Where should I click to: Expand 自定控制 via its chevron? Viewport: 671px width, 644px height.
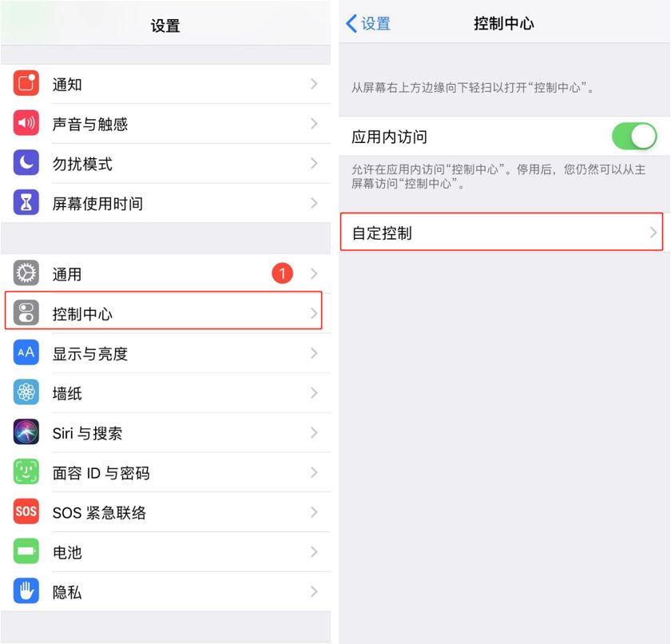[653, 233]
